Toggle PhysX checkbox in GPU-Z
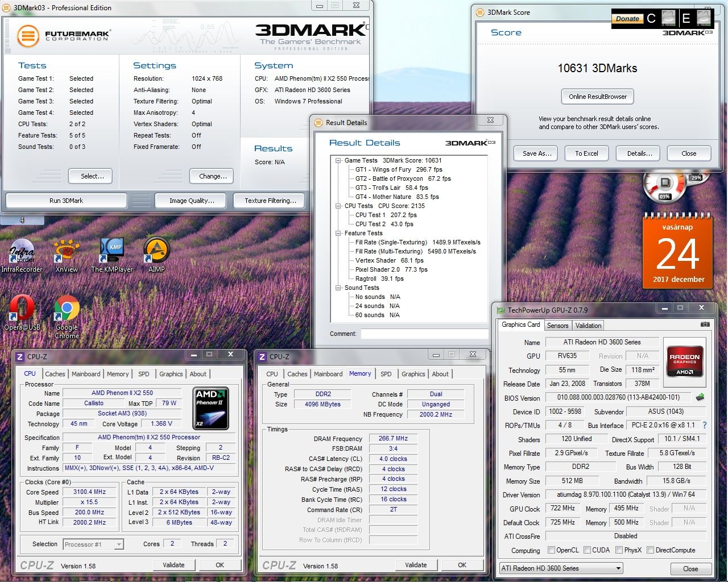728x582 pixels. pos(619,550)
